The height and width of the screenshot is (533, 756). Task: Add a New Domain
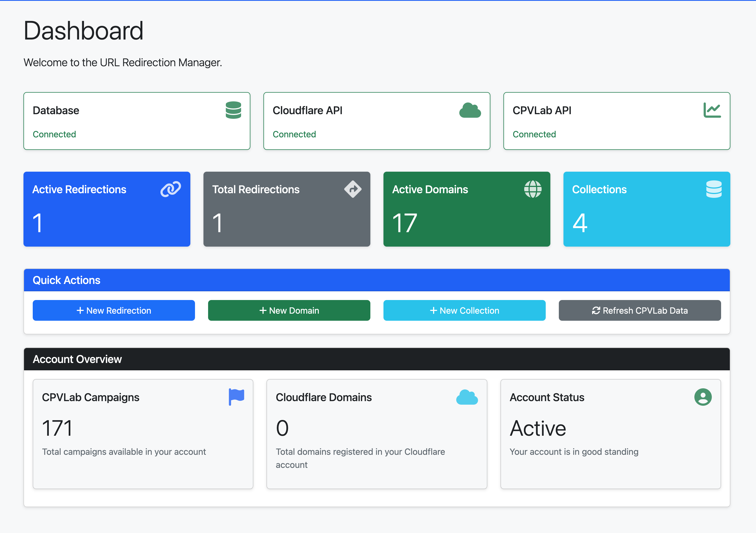289,310
